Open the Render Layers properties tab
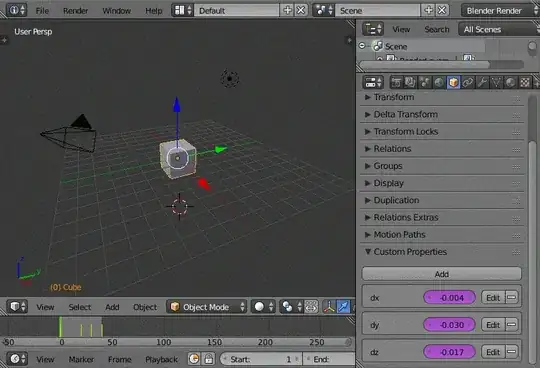 tap(410, 82)
